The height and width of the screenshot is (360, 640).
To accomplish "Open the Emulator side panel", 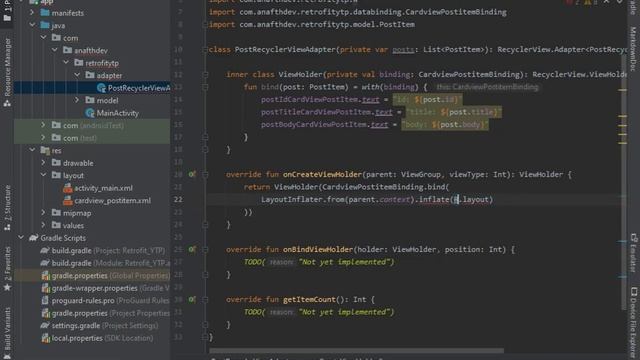I will point(633,253).
